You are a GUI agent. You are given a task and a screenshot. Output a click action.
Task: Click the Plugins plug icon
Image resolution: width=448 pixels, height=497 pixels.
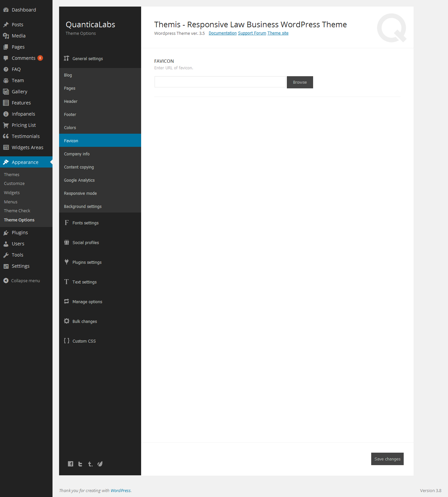[6, 233]
